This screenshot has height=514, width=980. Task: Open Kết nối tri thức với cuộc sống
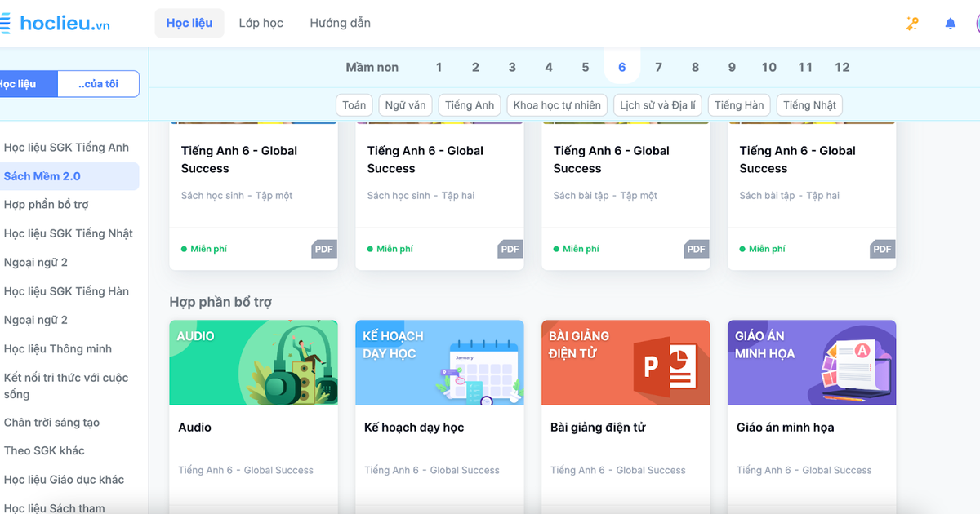pyautogui.click(x=66, y=386)
